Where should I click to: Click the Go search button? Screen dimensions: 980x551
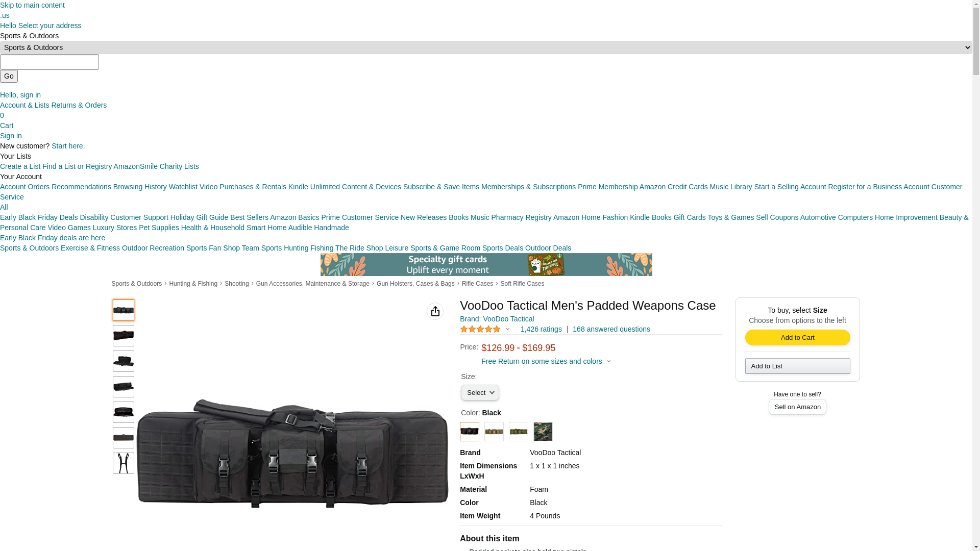[9, 76]
